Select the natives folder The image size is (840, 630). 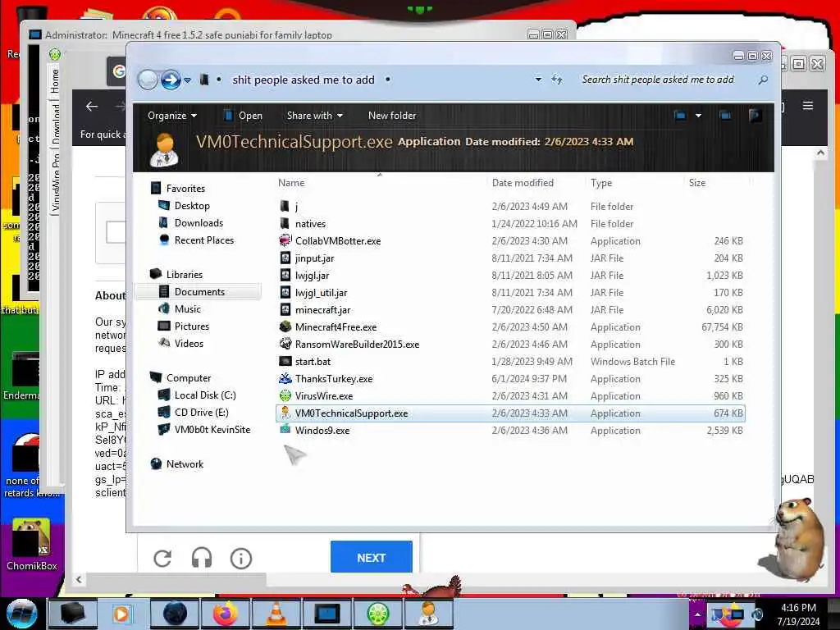click(510, 223)
